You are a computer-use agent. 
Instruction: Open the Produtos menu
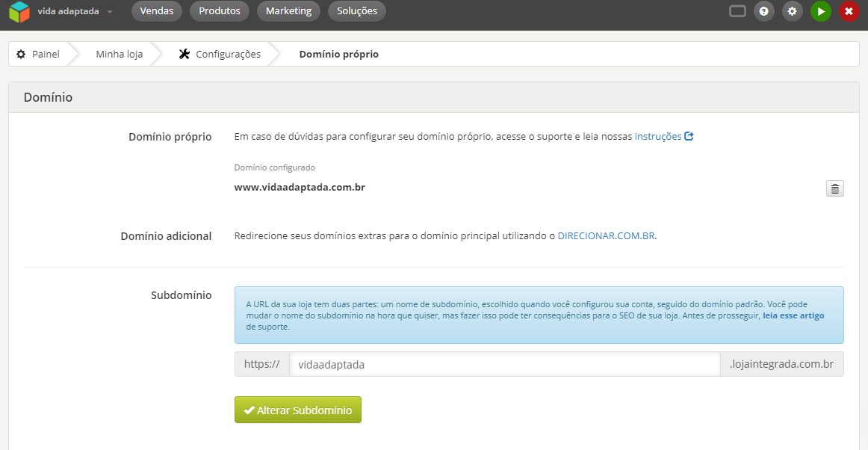[220, 11]
